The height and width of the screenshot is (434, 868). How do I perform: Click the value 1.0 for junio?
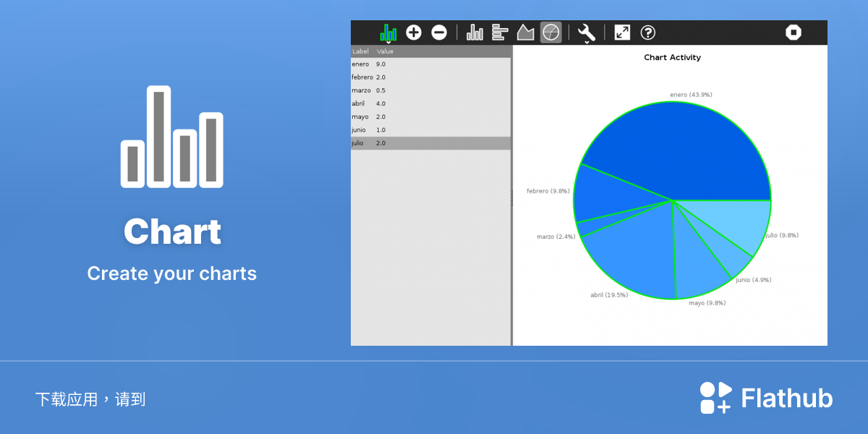380,129
